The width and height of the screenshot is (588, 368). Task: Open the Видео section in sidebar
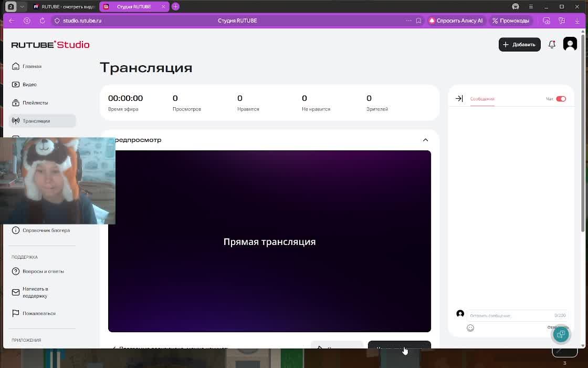(25, 85)
